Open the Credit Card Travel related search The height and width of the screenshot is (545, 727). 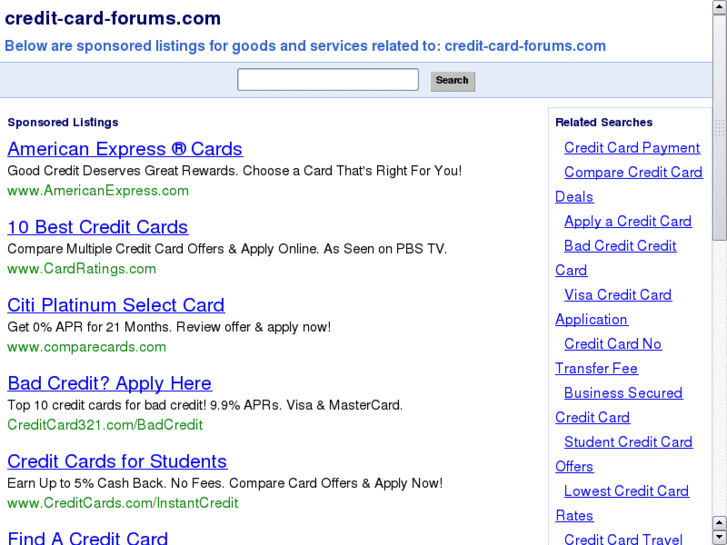(623, 539)
